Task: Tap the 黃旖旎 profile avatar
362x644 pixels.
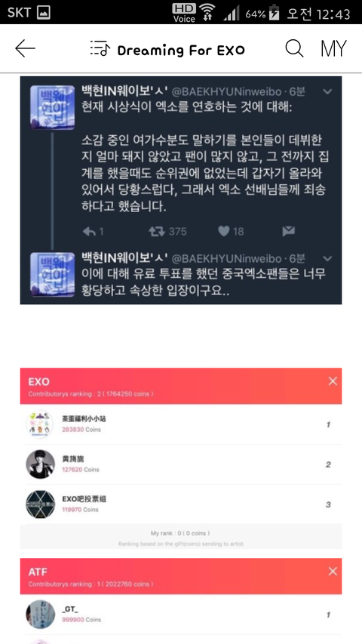Action: (x=40, y=464)
